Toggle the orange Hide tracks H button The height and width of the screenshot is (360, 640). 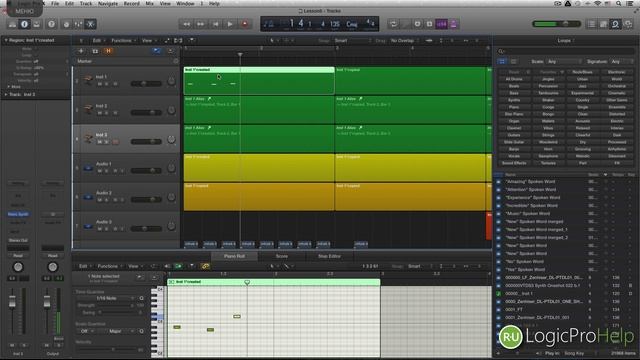[x=108, y=51]
